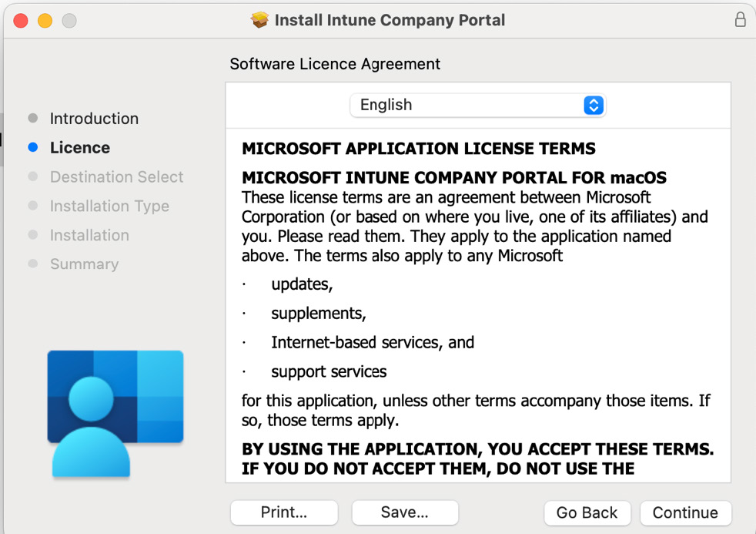Click the Destination Select step
Image resolution: width=756 pixels, height=534 pixels.
coord(117,177)
